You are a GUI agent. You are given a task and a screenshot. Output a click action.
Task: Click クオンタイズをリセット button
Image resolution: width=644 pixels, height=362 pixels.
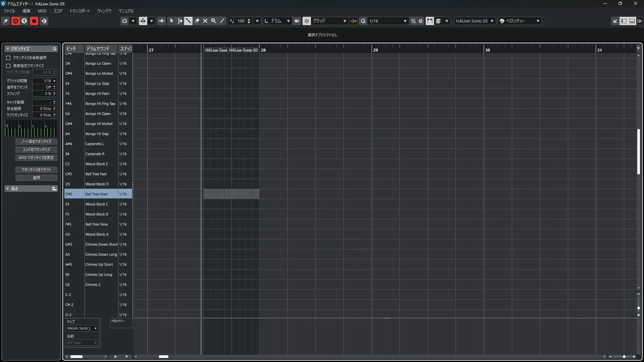click(36, 170)
